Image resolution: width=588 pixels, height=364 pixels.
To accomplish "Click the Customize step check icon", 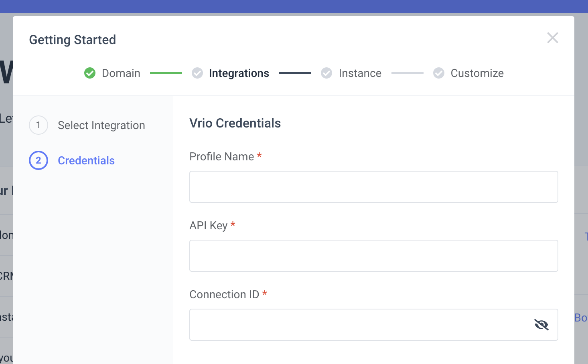I will (439, 73).
